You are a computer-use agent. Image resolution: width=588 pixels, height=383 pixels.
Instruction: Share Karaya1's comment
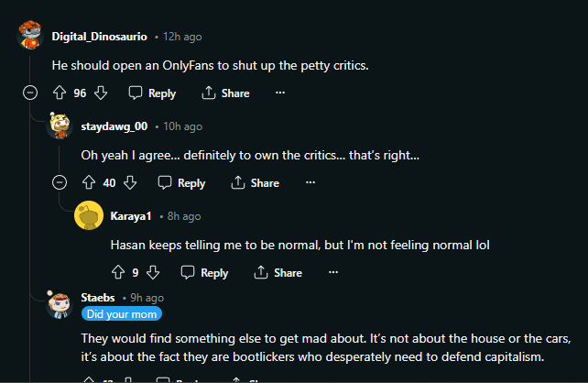click(x=278, y=272)
